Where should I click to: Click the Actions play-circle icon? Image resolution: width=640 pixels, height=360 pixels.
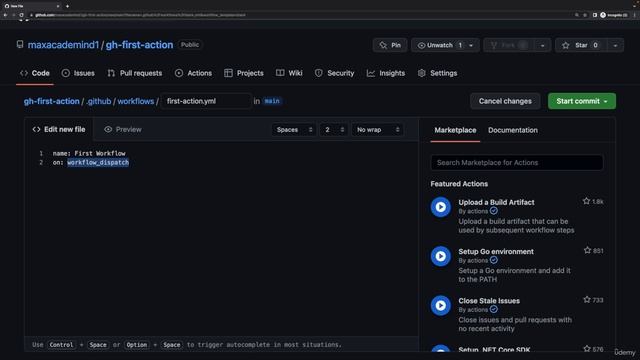coord(179,73)
